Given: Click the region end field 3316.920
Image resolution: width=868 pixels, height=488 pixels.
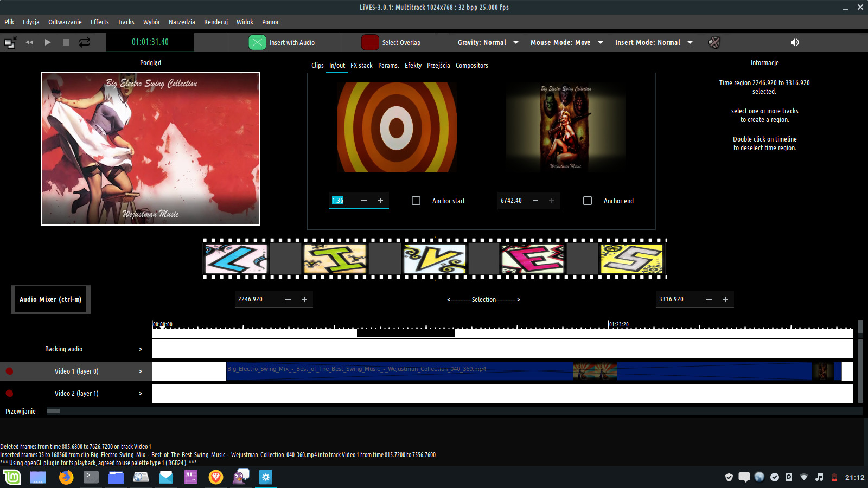Looking at the screenshot, I should 679,299.
